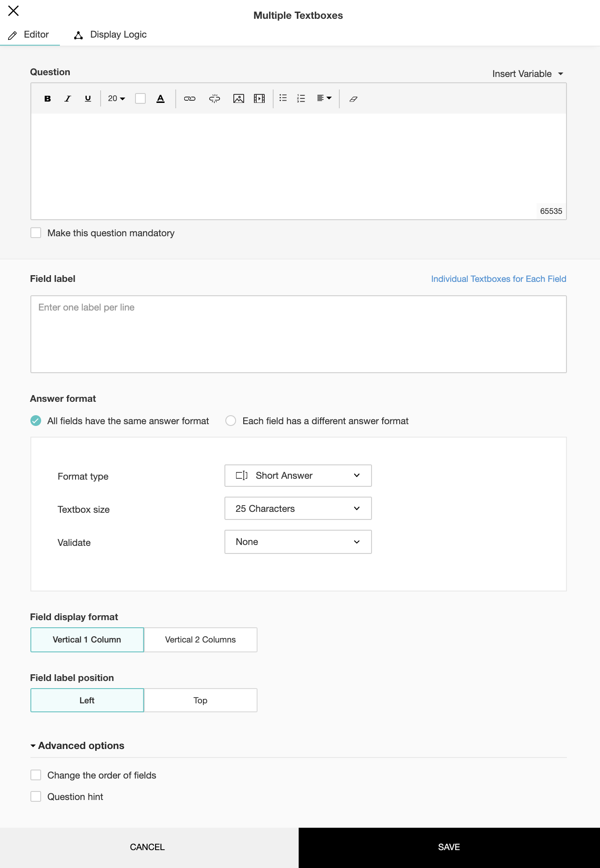The width and height of the screenshot is (600, 868).
Task: Expand the Validate dropdown
Action: [298, 542]
